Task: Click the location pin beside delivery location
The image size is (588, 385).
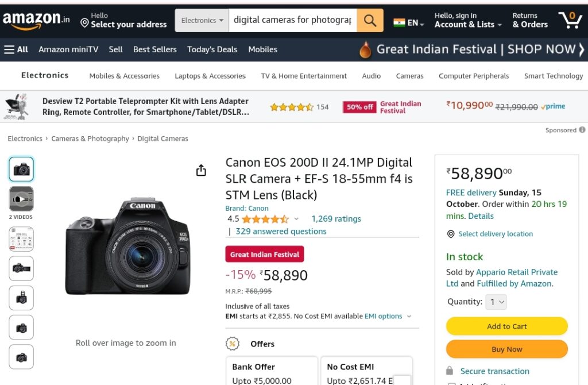Action: [x=451, y=234]
